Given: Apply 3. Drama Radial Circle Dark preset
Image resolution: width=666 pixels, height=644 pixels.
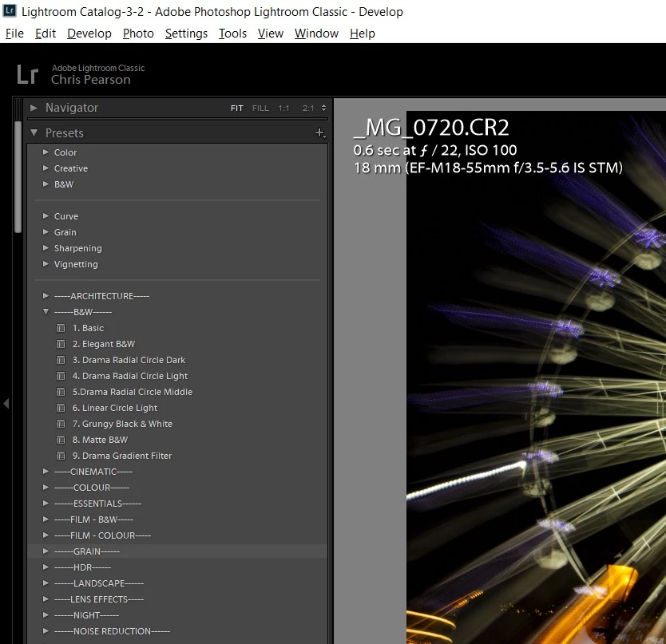Looking at the screenshot, I should pyautogui.click(x=129, y=360).
